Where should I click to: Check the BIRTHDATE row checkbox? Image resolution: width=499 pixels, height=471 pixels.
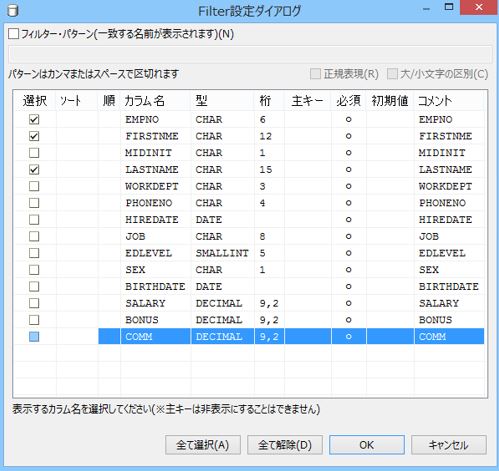click(34, 286)
